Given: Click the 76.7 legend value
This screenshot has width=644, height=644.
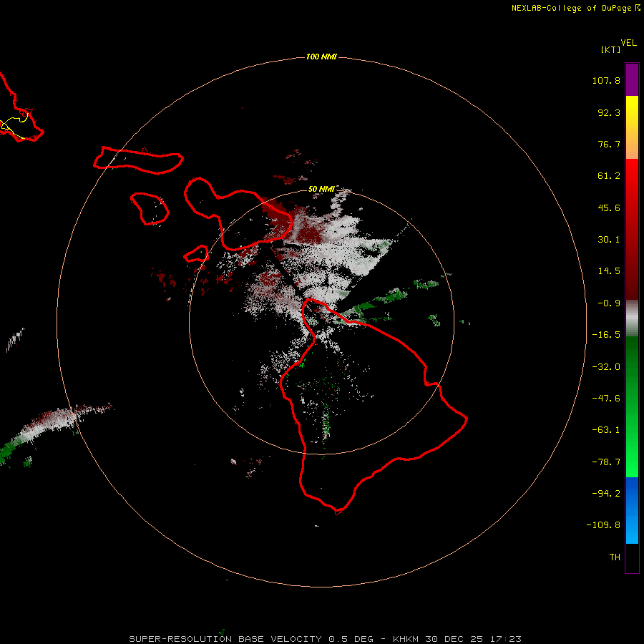Looking at the screenshot, I should tap(609, 144).
